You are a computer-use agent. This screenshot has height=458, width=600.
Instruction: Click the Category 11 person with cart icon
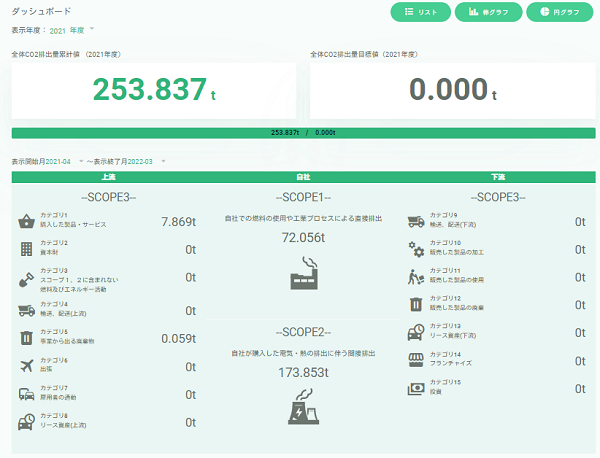click(x=416, y=277)
